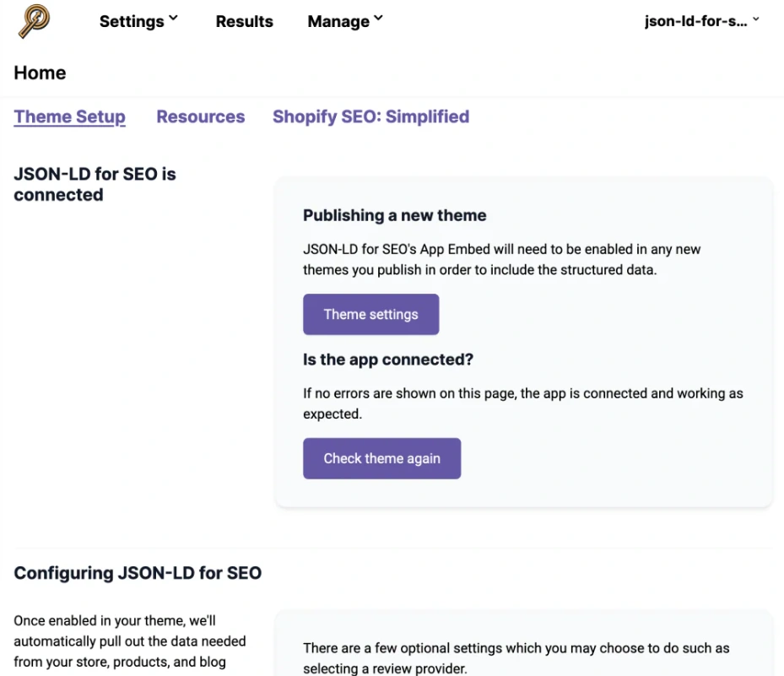Image resolution: width=784 pixels, height=676 pixels.
Task: Click the Check theme again button
Action: pyautogui.click(x=382, y=458)
